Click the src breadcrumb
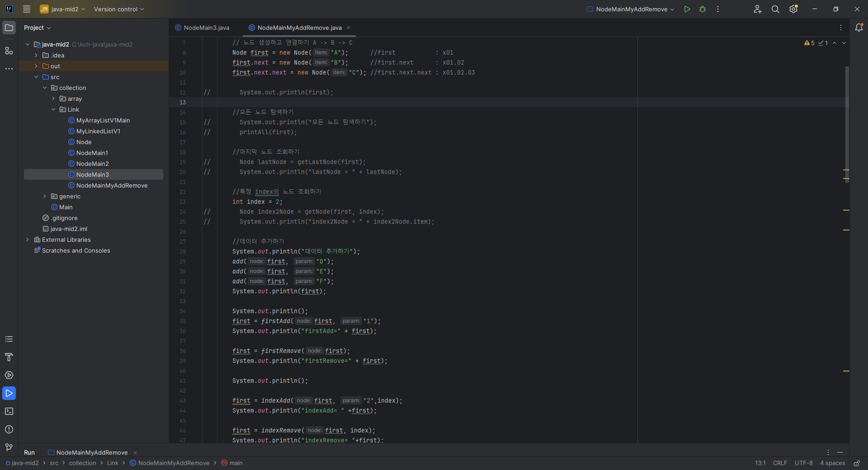Viewport: 868px width, 470px height. coord(54,463)
